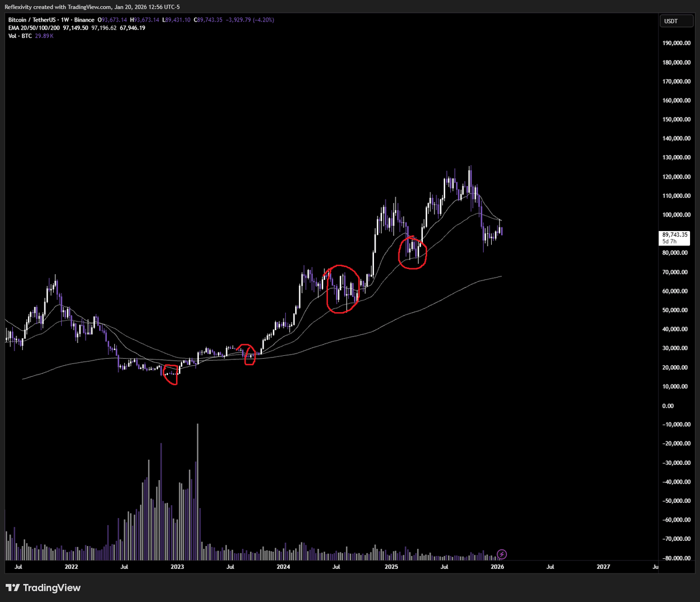Screen dimensions: 700x602
Task: Click the 10,000.00 price axis label
Action: [675, 387]
